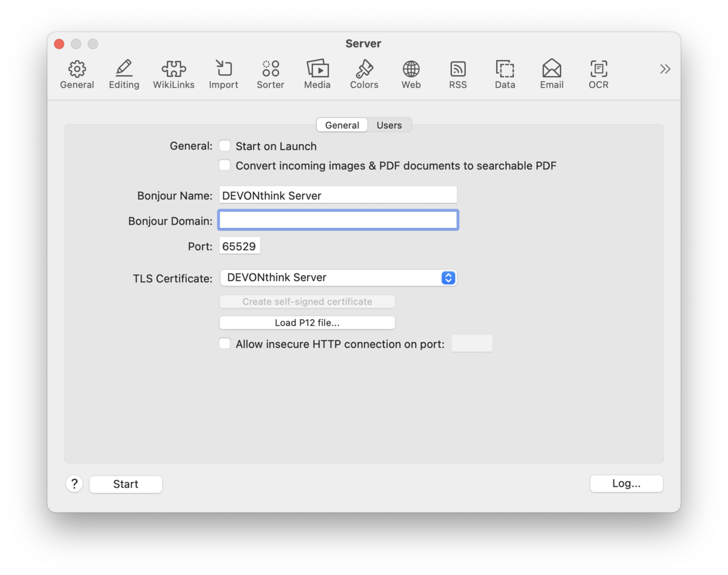Viewport: 728px width, 575px height.
Task: Switch to the Users tab
Action: pos(389,125)
